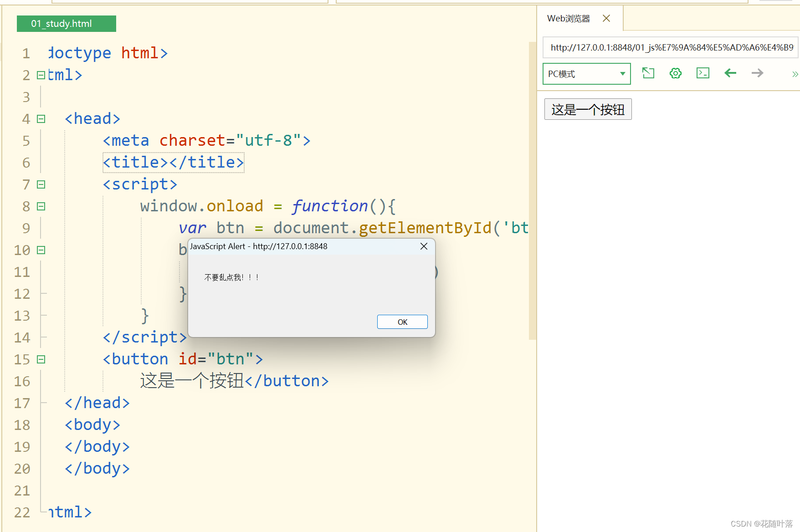800x532 pixels.
Task: Click OK in the JavaScript Alert dialog
Action: (402, 322)
